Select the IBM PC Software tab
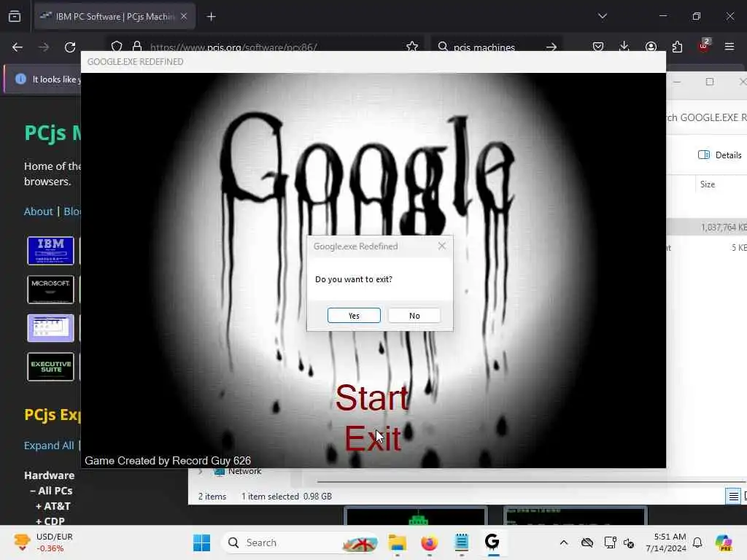 click(x=115, y=16)
